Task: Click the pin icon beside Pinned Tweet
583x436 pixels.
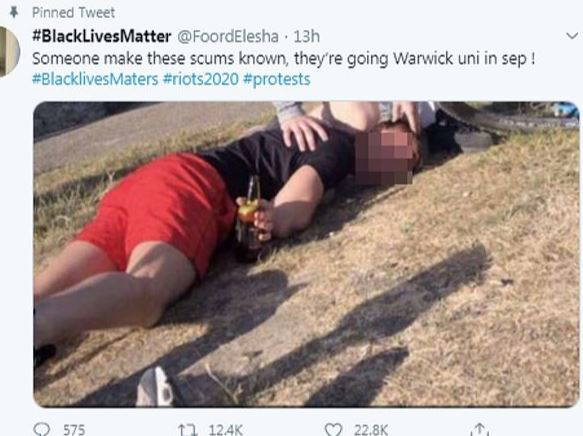Action: tap(14, 12)
